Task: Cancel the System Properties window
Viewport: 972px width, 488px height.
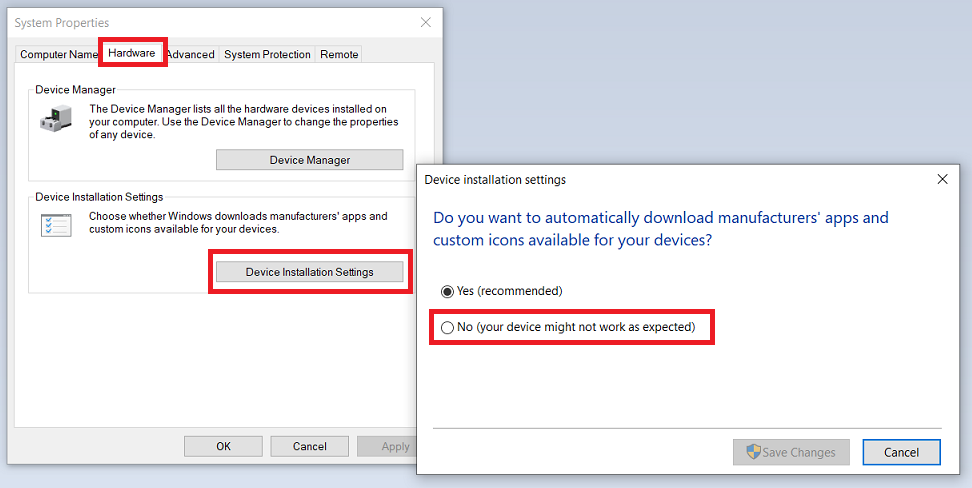Action: (x=309, y=446)
